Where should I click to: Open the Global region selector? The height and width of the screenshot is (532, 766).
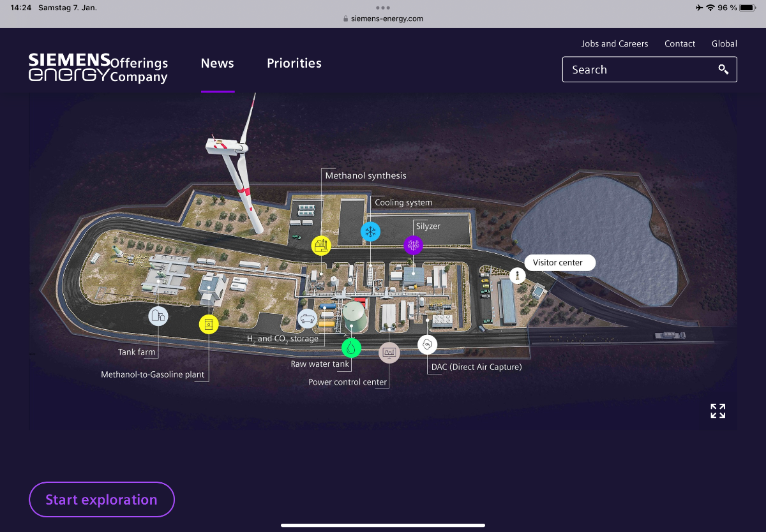(725, 43)
